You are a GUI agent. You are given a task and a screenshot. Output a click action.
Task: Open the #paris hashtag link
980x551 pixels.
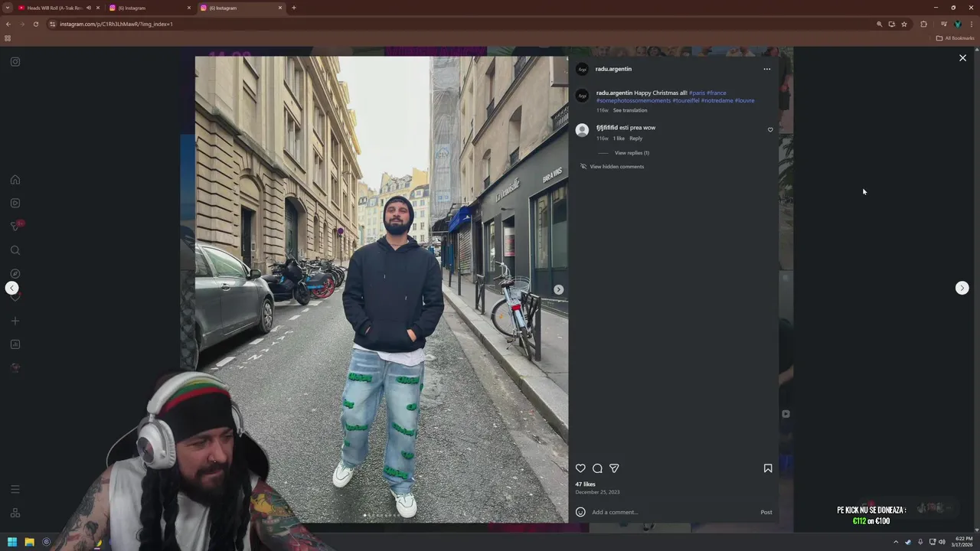coord(697,93)
